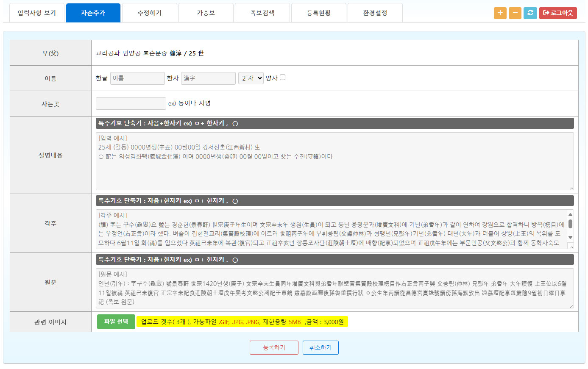
Task: Open the 2 자 dropdown
Action: 251,78
